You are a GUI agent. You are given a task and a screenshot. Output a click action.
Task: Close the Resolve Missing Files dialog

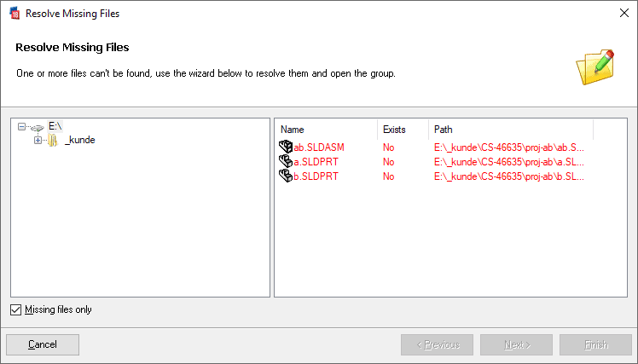[624, 13]
